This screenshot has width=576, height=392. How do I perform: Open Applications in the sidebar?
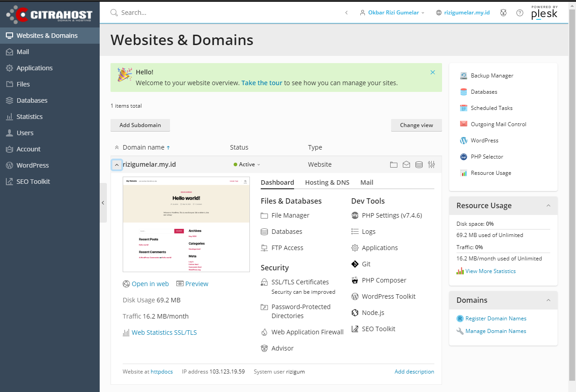pyautogui.click(x=50, y=68)
